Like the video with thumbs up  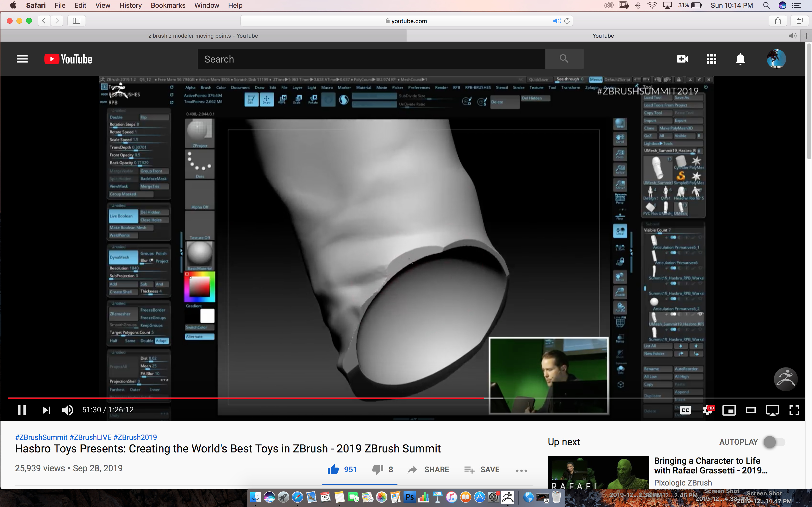coord(333,469)
